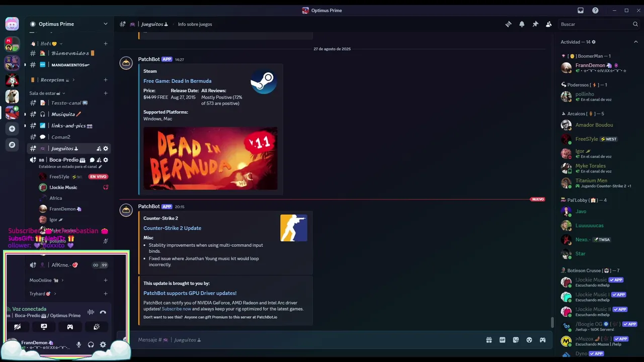This screenshot has height=362, width=644.
Task: Send a gift icon in message bar
Action: [x=489, y=340]
